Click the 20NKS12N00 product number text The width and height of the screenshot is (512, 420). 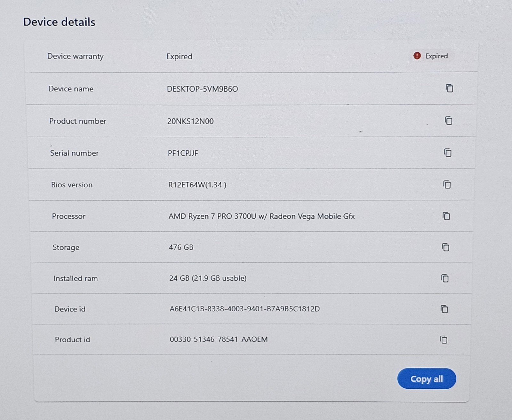point(190,121)
